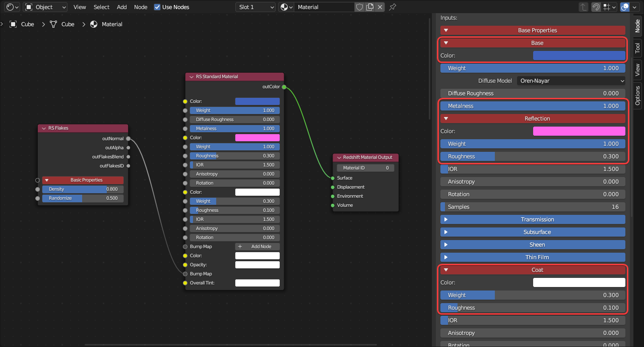The image size is (644, 347).
Task: Open the Slot 1 material slot dropdown
Action: tap(255, 7)
